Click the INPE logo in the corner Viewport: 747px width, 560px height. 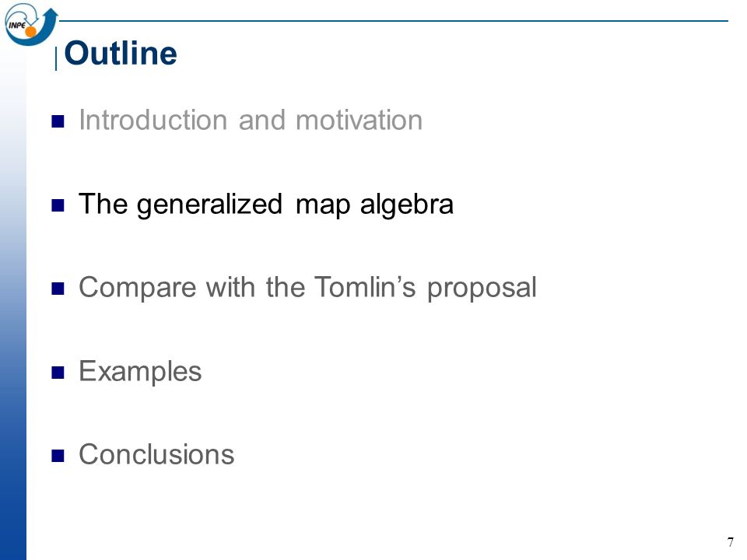[31, 24]
